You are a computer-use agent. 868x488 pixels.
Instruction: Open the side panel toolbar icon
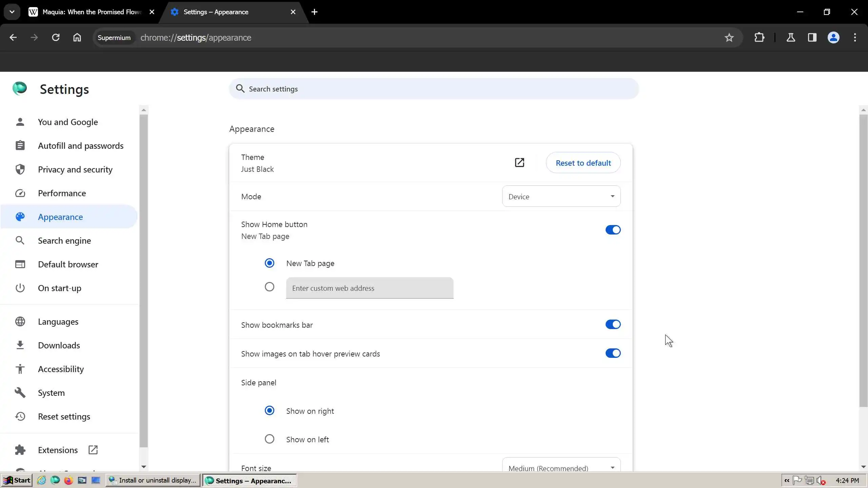812,37
